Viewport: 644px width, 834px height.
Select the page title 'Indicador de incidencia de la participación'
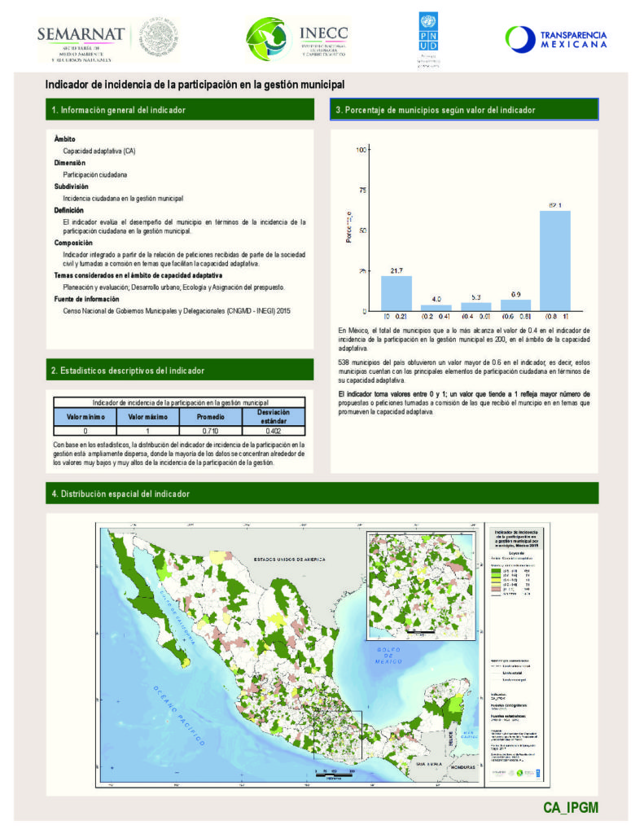click(x=195, y=85)
